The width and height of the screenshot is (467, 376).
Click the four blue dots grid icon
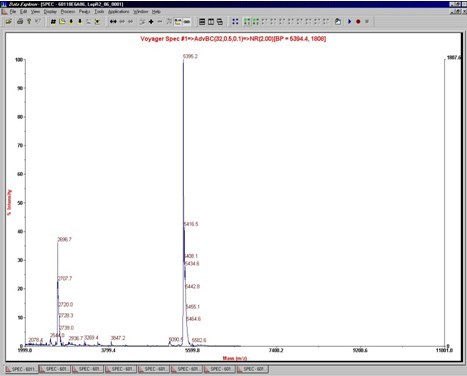pyautogui.click(x=235, y=22)
